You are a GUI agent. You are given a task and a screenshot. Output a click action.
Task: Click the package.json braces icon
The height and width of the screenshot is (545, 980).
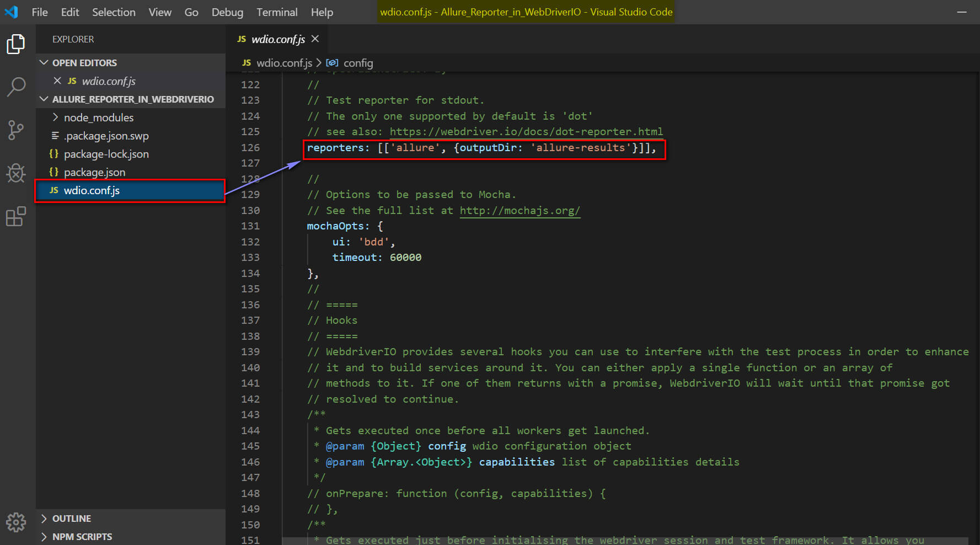click(54, 172)
